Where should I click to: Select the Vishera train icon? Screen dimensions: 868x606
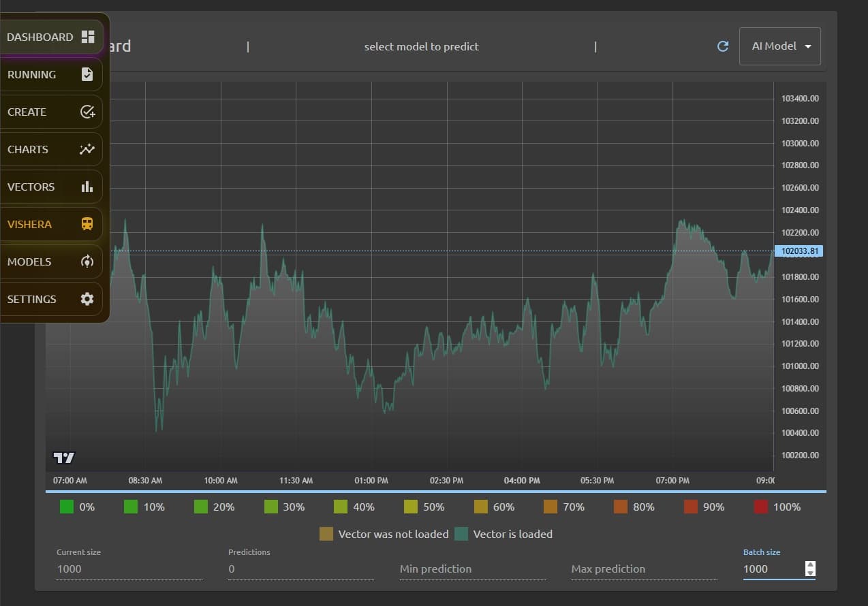click(87, 224)
